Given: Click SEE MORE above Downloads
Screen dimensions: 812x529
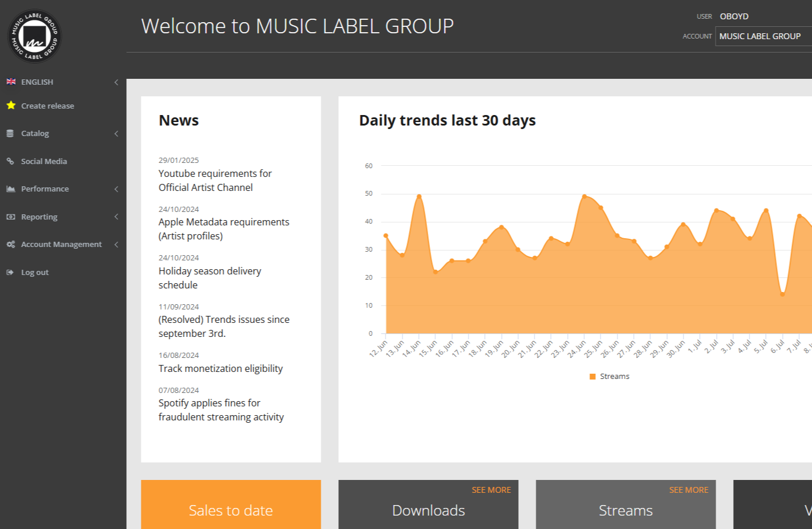Looking at the screenshot, I should coord(491,489).
